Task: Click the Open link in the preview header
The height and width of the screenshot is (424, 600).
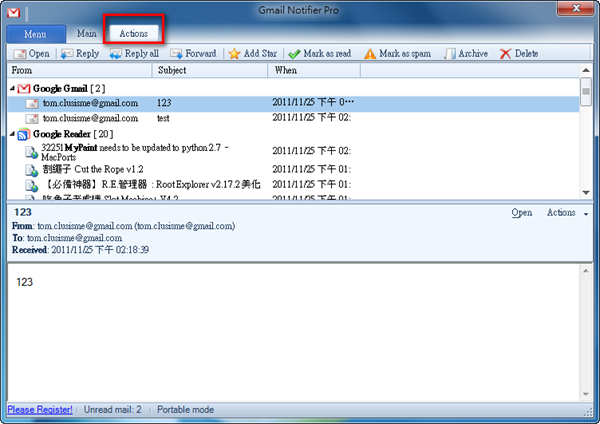Action: coord(522,213)
